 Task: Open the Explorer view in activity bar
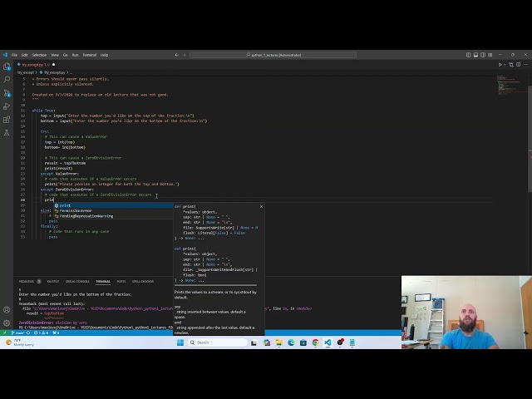coord(7,66)
